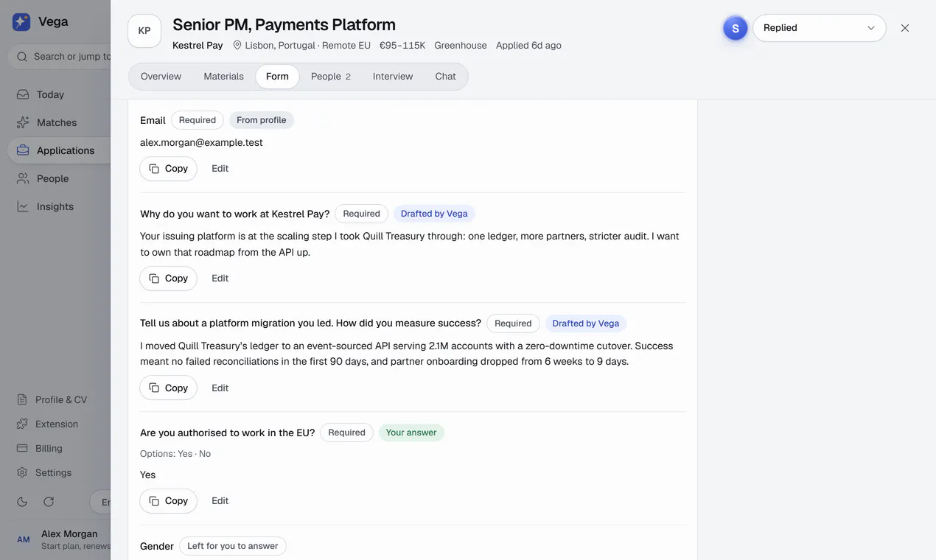Copy the Kestrel Pay motivation answer

point(168,279)
